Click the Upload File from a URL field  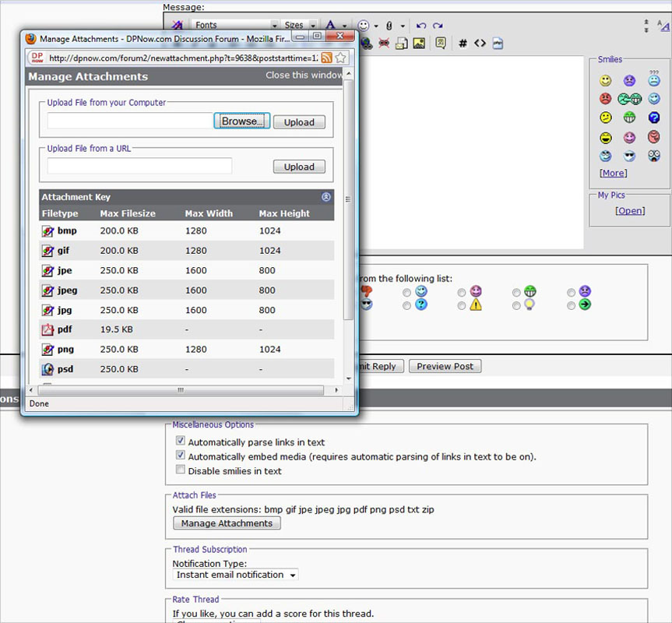tap(140, 166)
